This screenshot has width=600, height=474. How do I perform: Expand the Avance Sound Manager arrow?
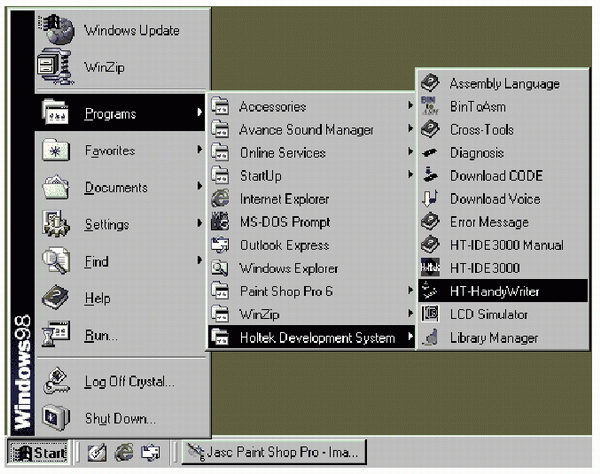pos(410,128)
